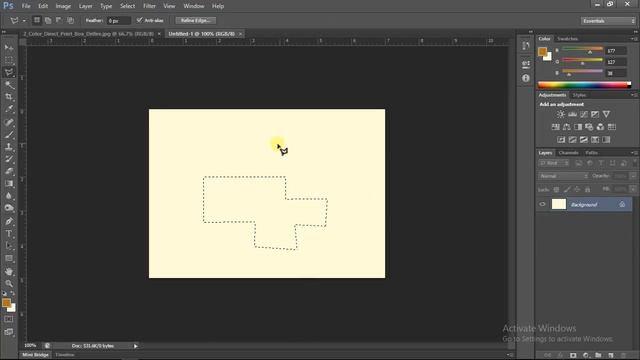Toggle lock position

click(577, 189)
